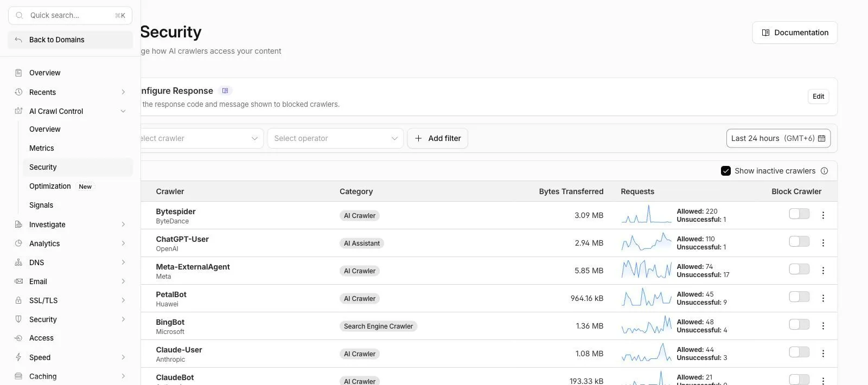Open the three-dot menu for BingBot
Viewport: 868px width, 385px height.
[x=823, y=326]
